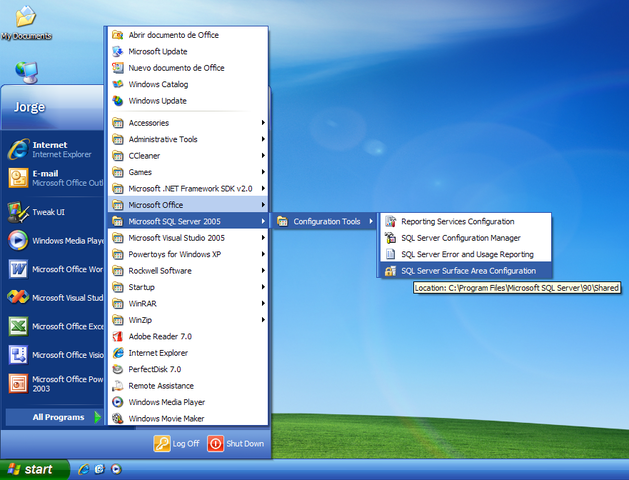Click Microsoft Update entry
The width and height of the screenshot is (629, 480).
point(188,51)
